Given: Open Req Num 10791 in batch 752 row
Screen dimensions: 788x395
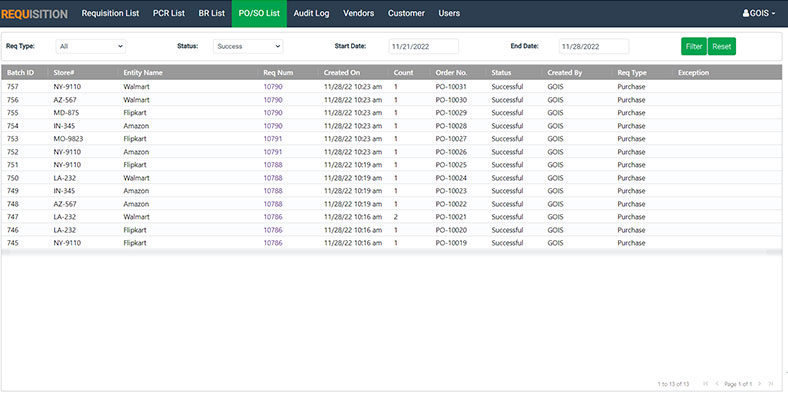Looking at the screenshot, I should [273, 152].
